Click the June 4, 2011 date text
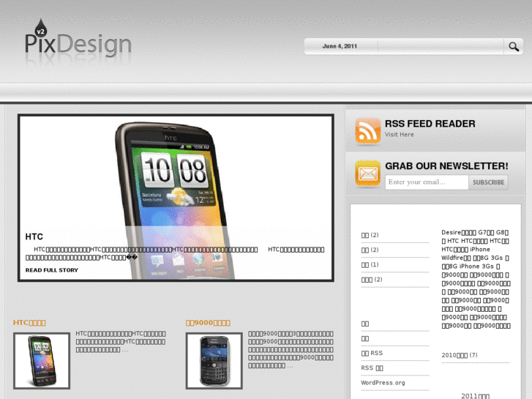Viewport: 532px width, 399px height. click(340, 46)
